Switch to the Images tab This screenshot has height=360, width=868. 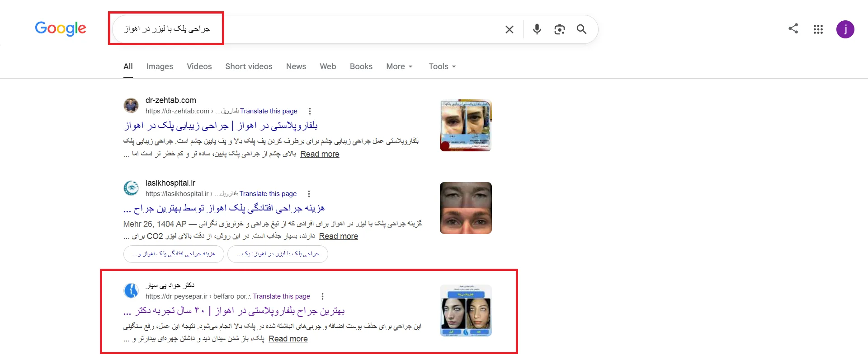(160, 66)
